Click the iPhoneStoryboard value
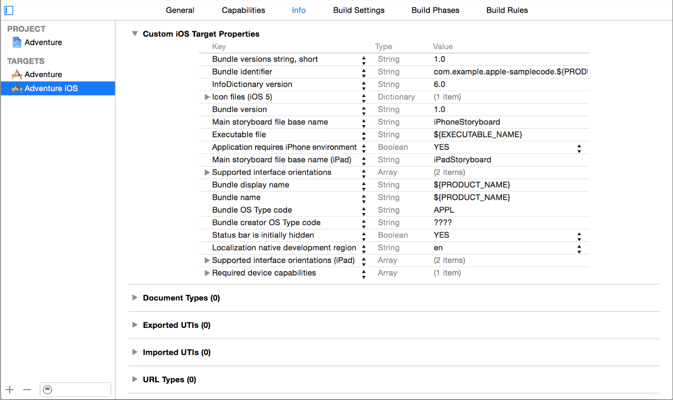673x400 pixels. point(467,122)
